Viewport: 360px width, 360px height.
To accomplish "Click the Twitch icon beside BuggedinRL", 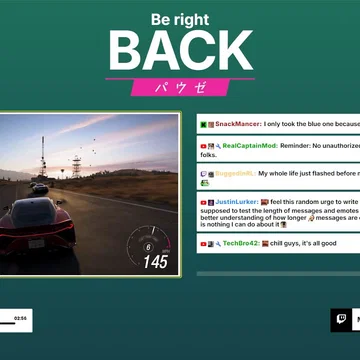I will click(203, 174).
